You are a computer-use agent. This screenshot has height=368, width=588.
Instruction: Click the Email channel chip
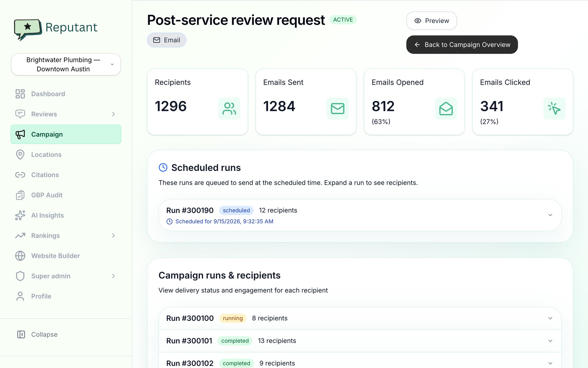coord(167,40)
